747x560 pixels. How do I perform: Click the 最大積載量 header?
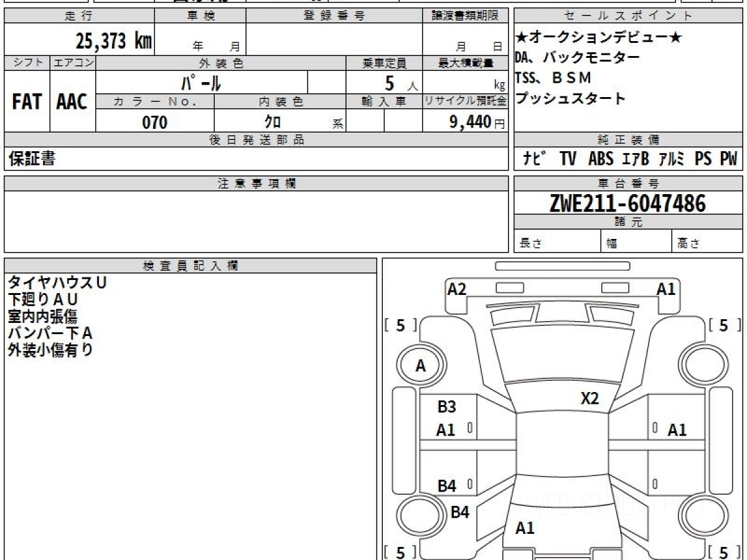(x=465, y=63)
